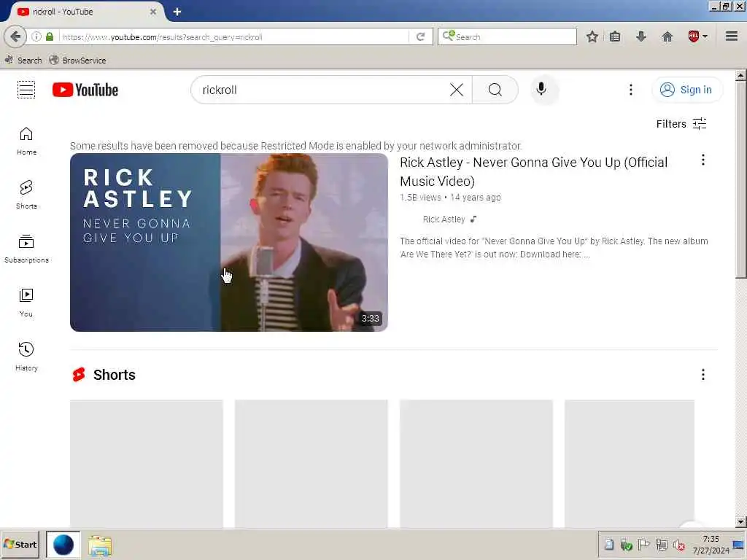Viewport: 747px width, 560px height.
Task: Open the You section in sidebar
Action: tap(26, 303)
